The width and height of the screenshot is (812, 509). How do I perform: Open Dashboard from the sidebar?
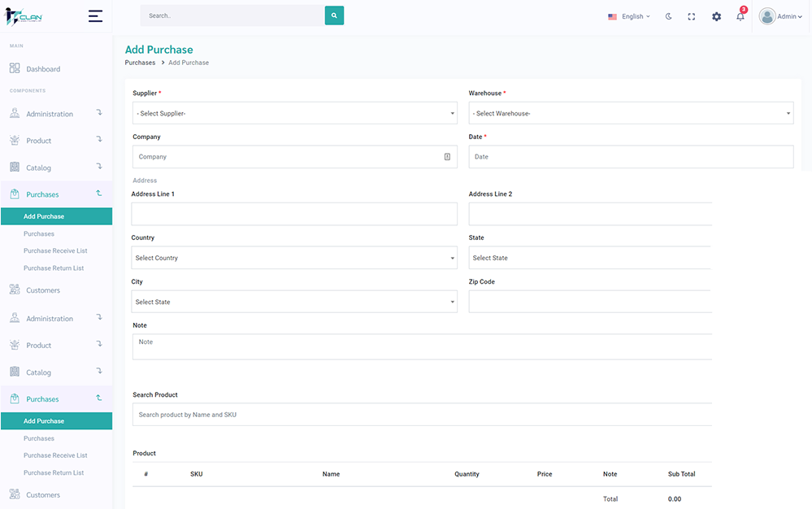43,69
